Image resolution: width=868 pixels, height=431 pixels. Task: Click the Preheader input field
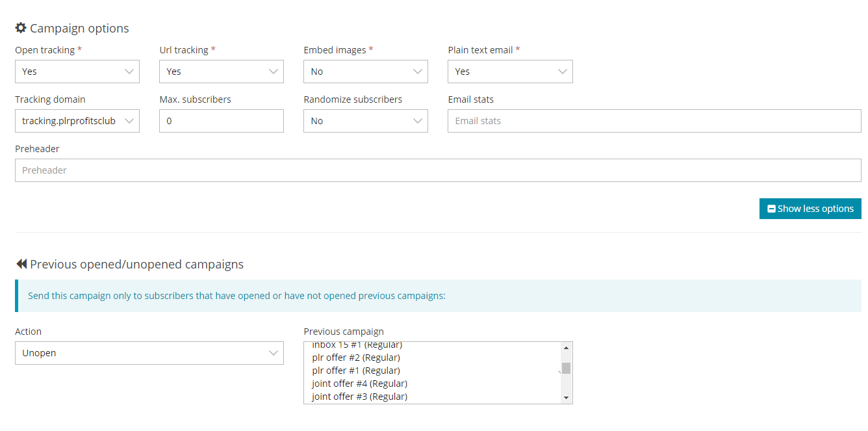click(438, 170)
